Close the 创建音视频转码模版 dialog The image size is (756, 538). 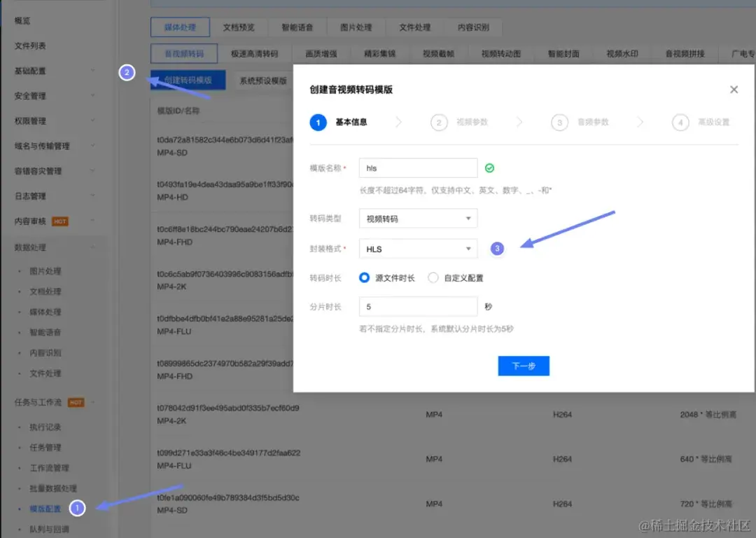coord(734,89)
